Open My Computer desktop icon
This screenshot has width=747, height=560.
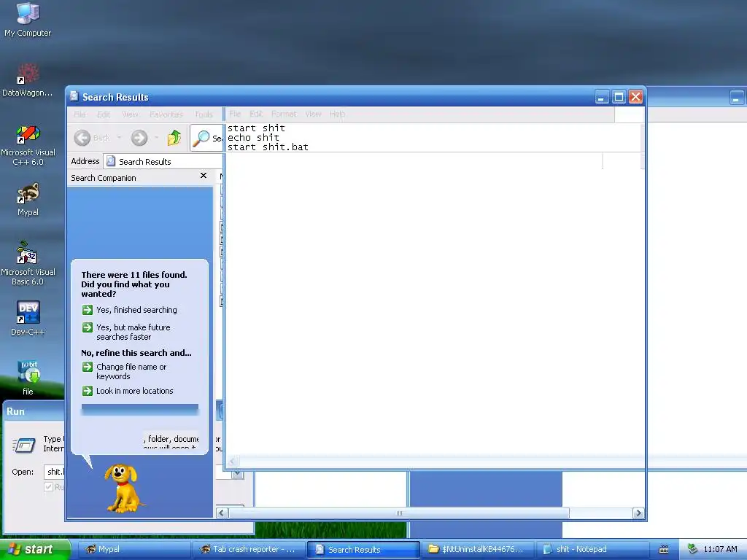pos(28,20)
